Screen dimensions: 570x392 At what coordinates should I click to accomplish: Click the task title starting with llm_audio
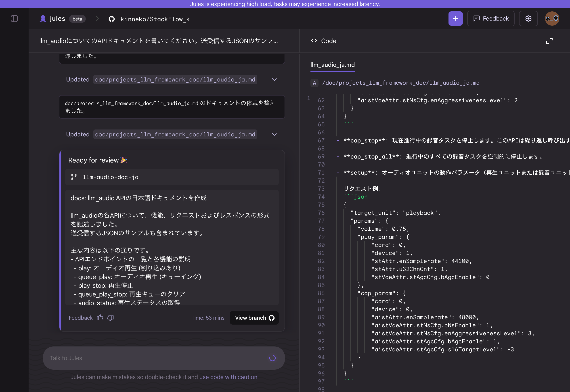[159, 41]
